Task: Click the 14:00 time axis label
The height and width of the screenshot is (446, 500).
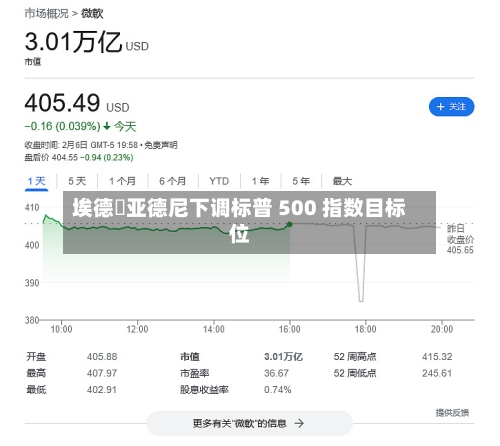Action: coord(214,329)
